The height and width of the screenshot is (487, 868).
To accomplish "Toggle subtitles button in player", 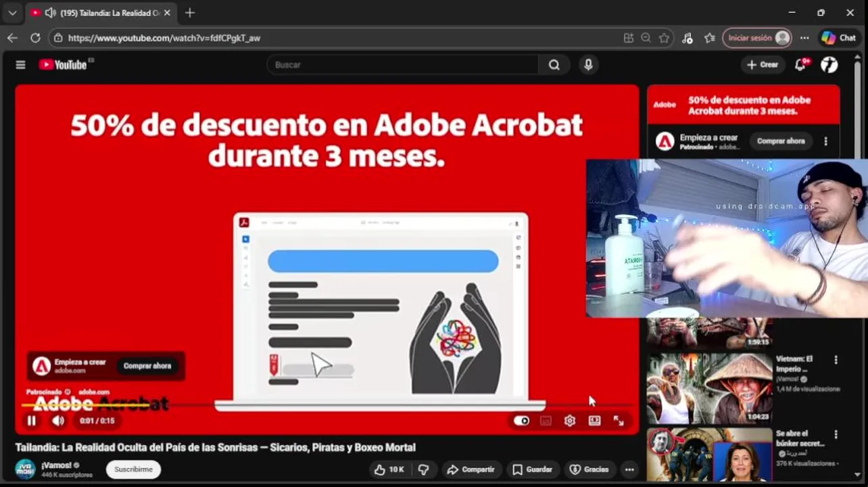I will click(546, 421).
